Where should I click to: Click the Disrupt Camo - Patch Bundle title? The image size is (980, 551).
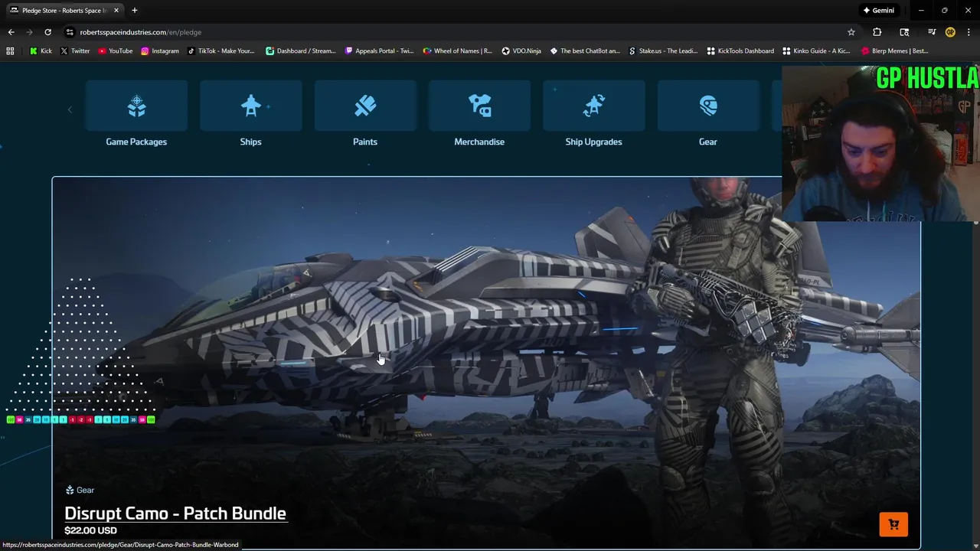tap(175, 513)
